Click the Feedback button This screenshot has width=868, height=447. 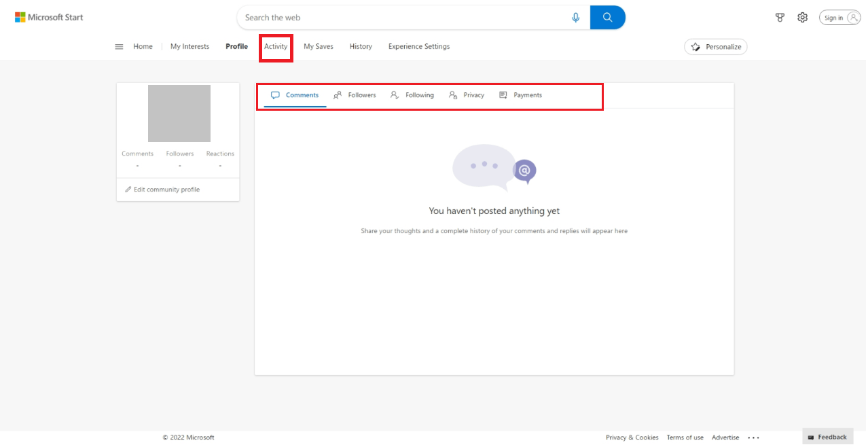point(827,437)
